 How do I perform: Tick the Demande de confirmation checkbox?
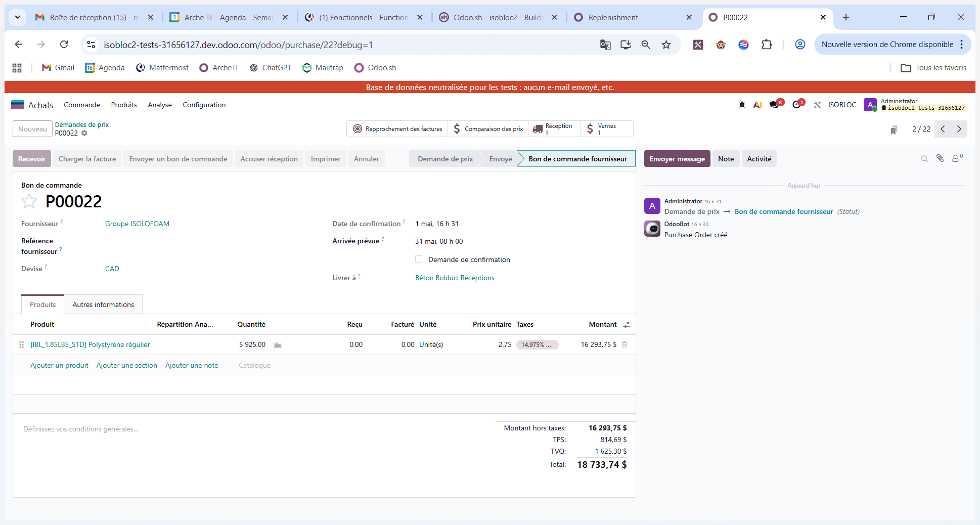(419, 259)
